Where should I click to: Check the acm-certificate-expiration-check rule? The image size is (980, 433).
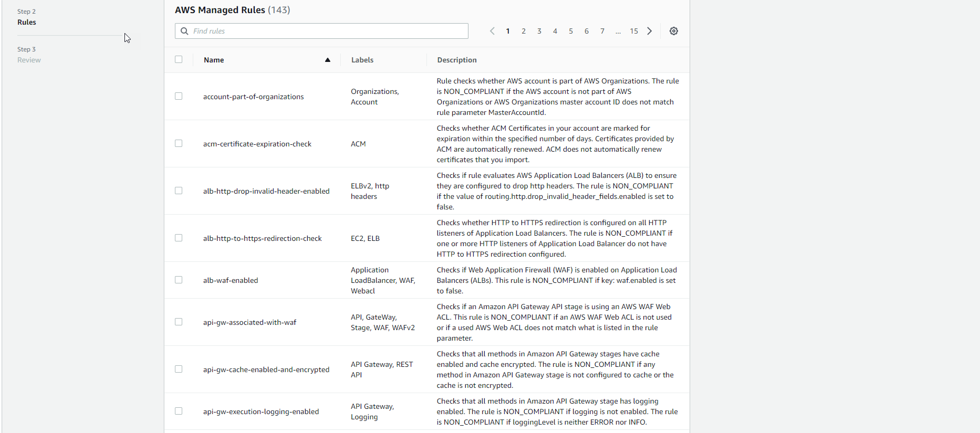tap(179, 143)
